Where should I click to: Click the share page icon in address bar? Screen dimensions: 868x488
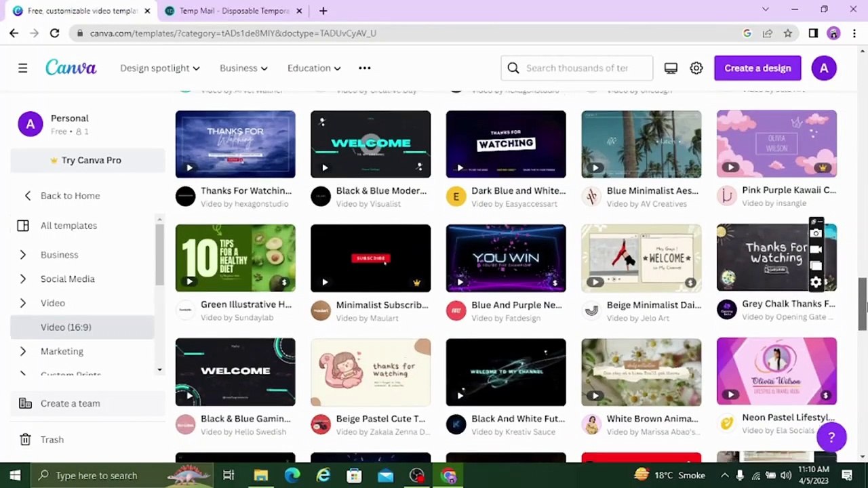click(767, 33)
